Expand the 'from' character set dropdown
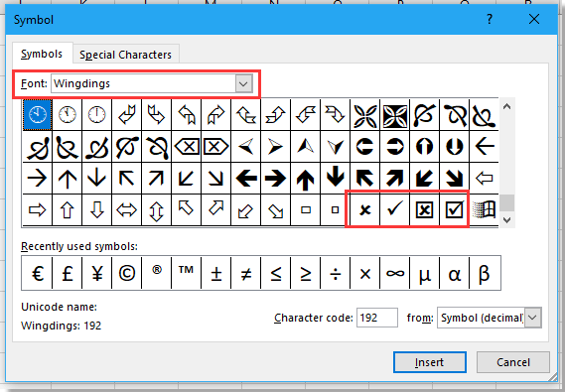Screen dimensions: 565x392 coord(533,318)
